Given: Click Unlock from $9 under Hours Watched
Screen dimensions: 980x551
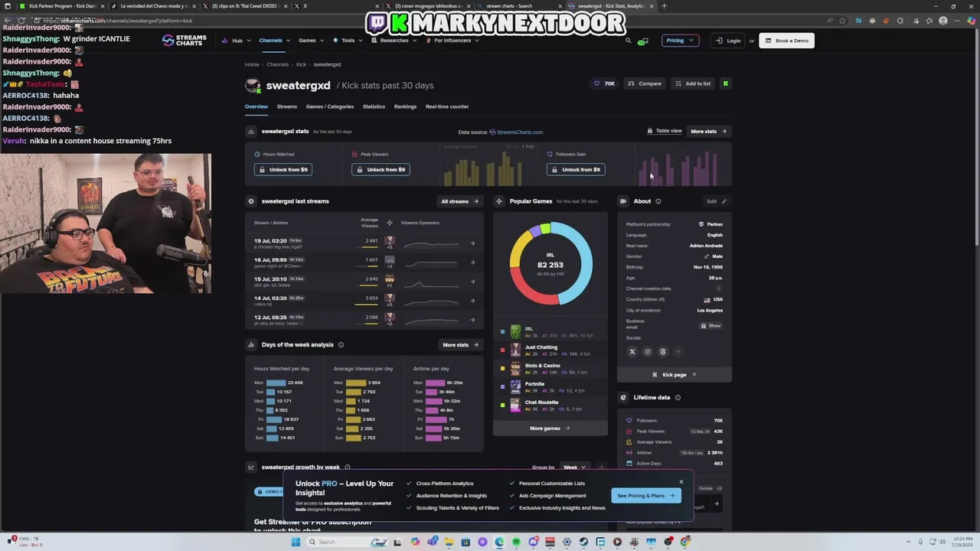Looking at the screenshot, I should [284, 169].
